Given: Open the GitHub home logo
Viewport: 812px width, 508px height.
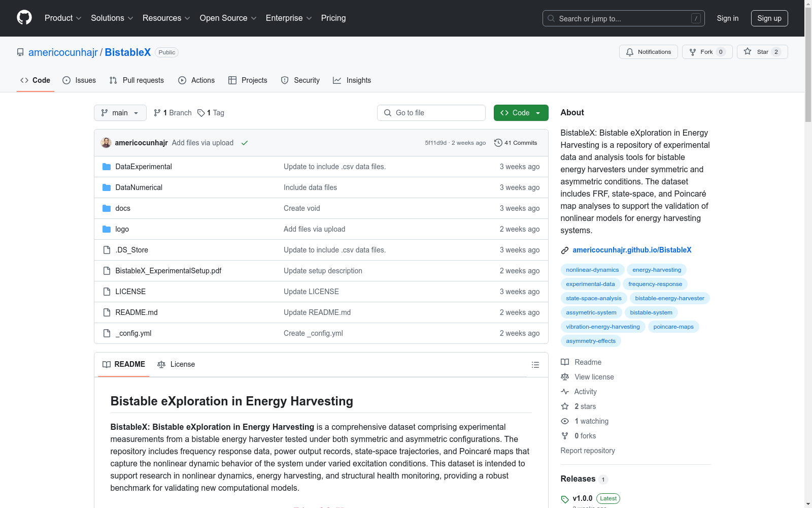Looking at the screenshot, I should tap(24, 18).
